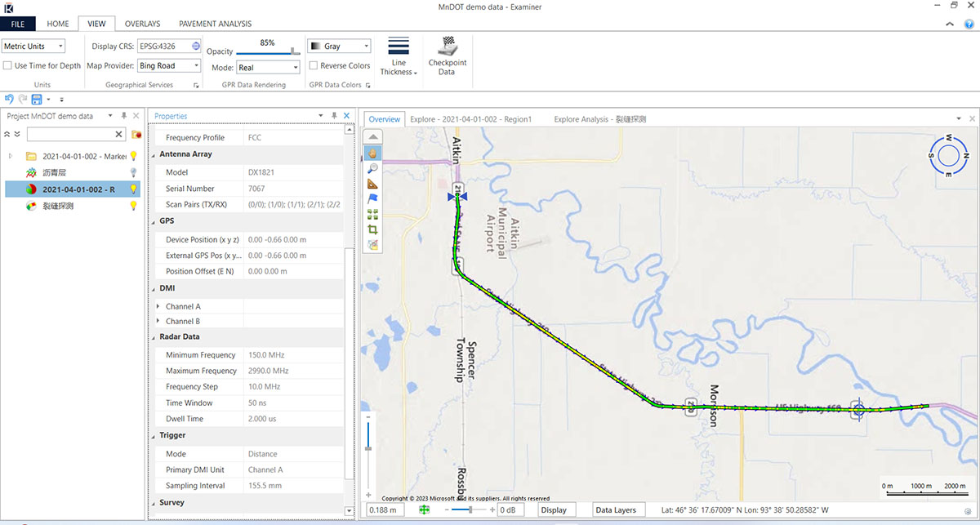Image resolution: width=980 pixels, height=525 pixels.
Task: Expand Channel A under DMI
Action: point(158,306)
